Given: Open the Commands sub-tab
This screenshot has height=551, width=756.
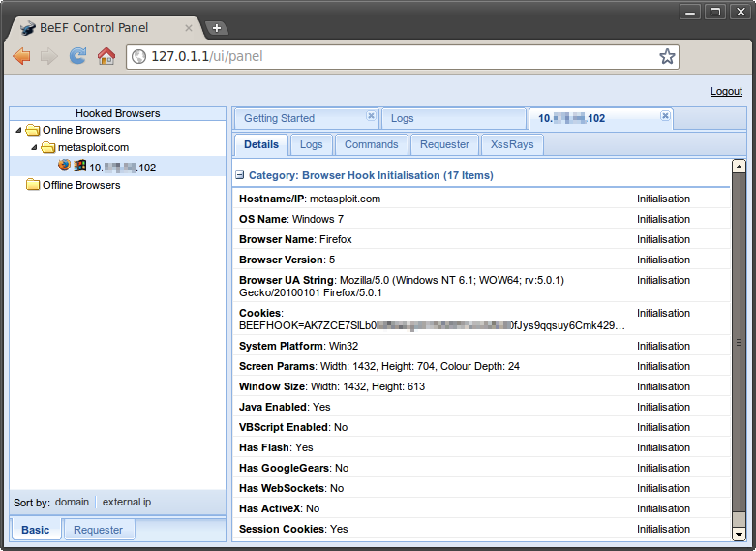Looking at the screenshot, I should coord(372,144).
